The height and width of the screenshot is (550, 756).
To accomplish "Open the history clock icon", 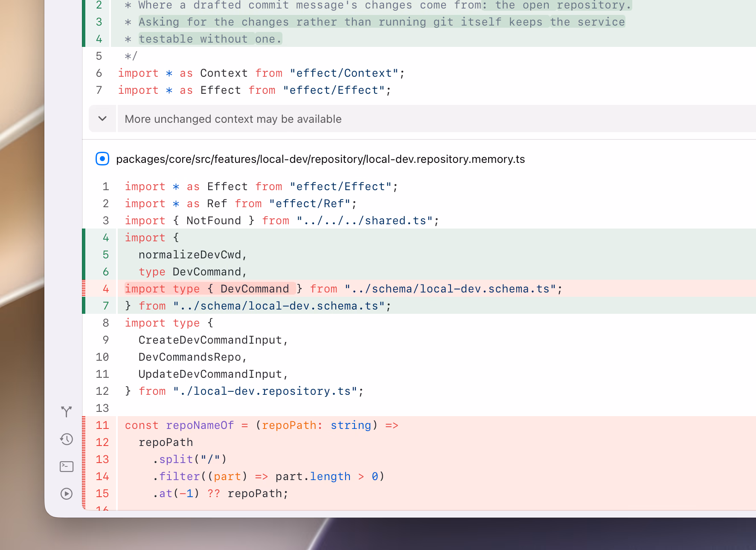I will [67, 439].
